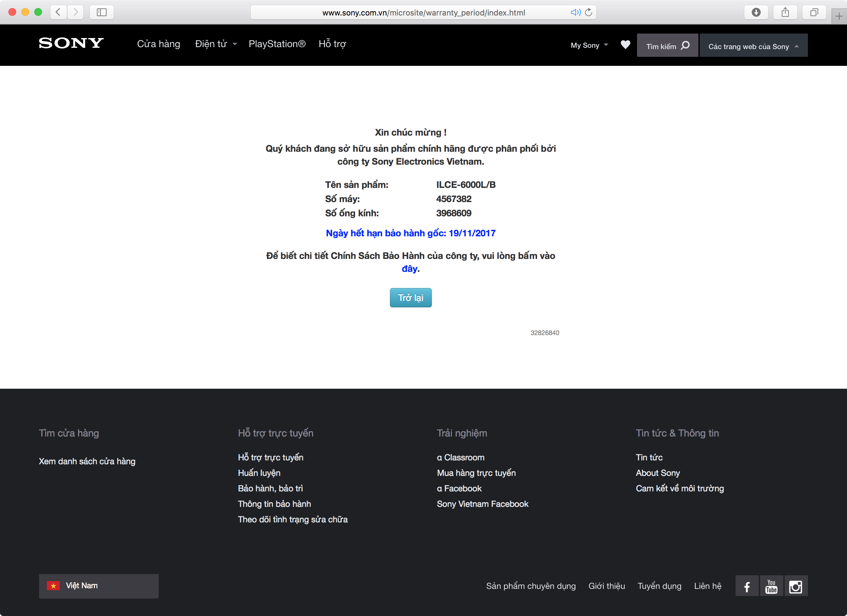847x616 pixels.
Task: Open the α Facebook link
Action: pyautogui.click(x=459, y=488)
